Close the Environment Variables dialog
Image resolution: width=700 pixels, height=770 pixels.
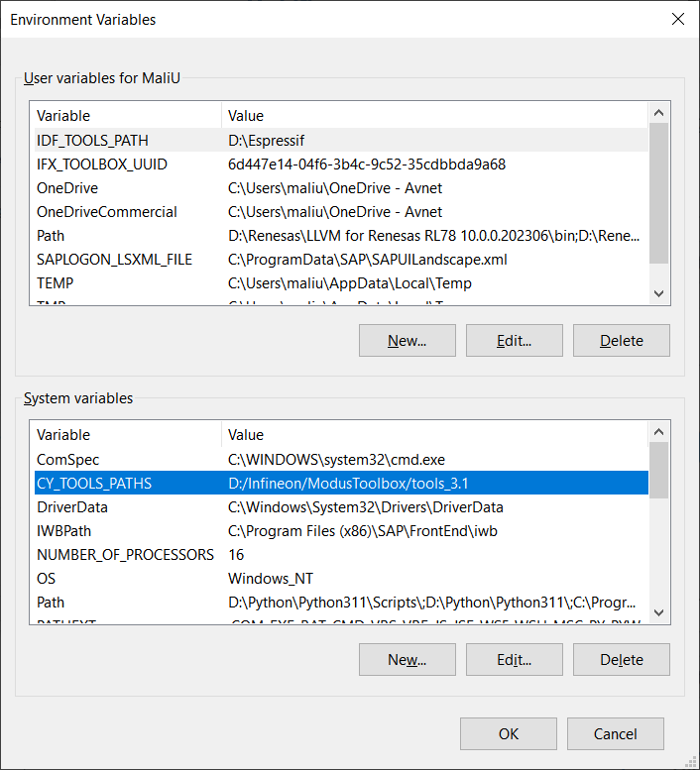point(677,19)
